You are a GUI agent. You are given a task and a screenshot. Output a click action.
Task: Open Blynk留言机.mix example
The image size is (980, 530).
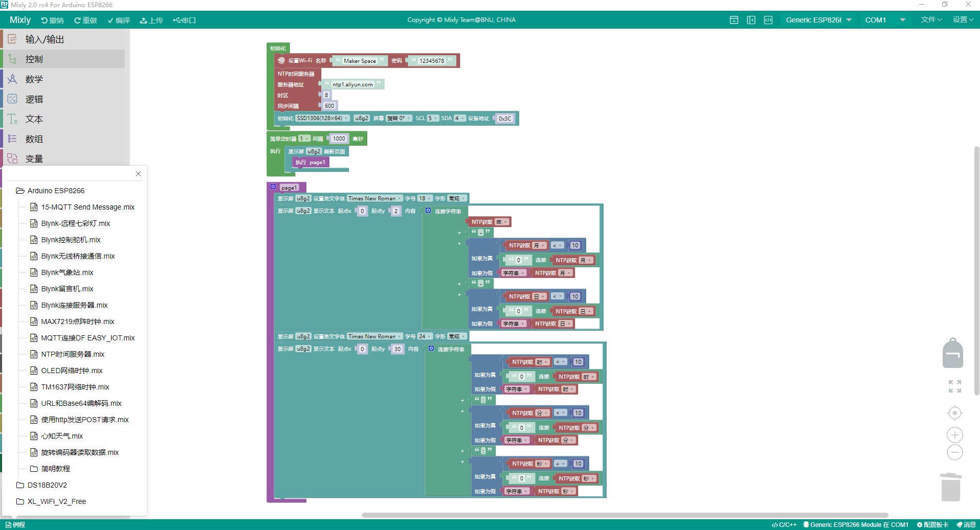point(62,289)
